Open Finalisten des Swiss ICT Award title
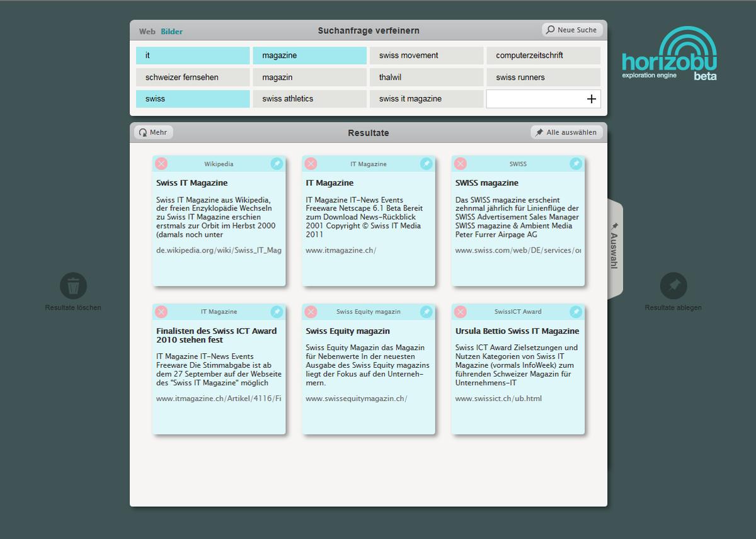This screenshot has width=756, height=539. (217, 336)
